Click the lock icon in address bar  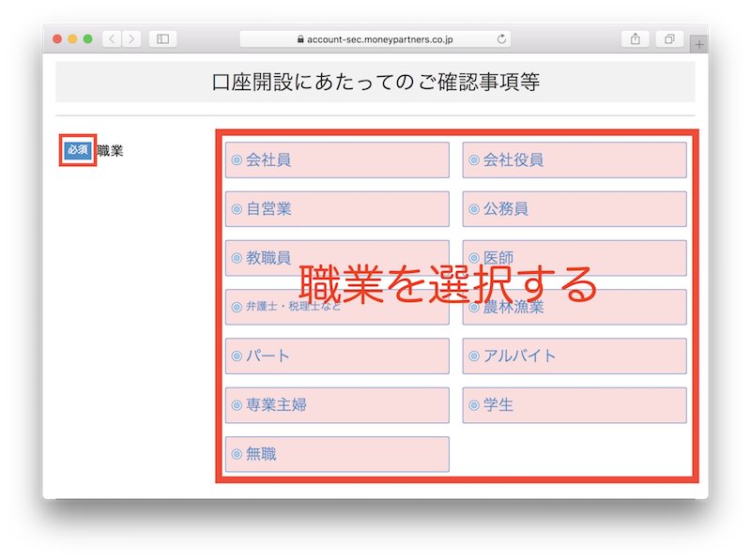(x=300, y=39)
